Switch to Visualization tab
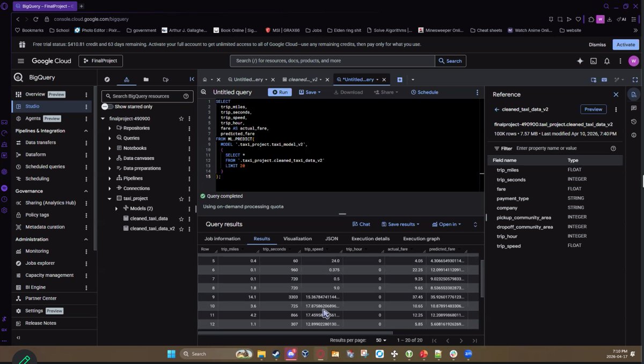 (297, 239)
